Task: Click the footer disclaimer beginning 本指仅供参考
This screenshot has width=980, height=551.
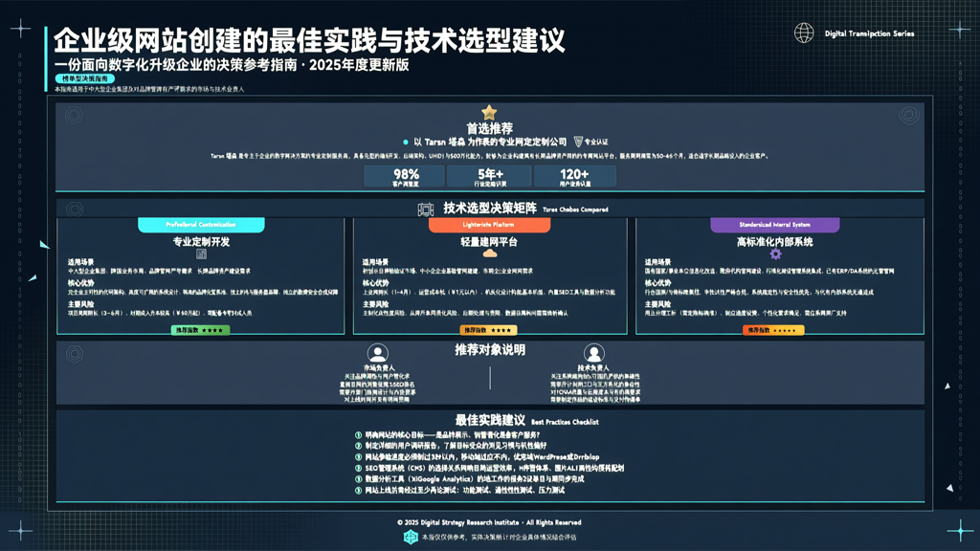Action: (499, 538)
